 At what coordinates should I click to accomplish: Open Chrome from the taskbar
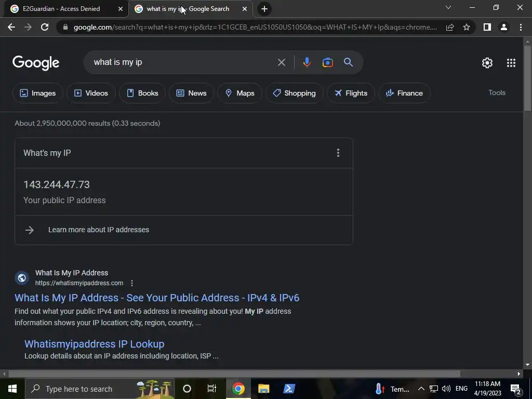pos(238,389)
